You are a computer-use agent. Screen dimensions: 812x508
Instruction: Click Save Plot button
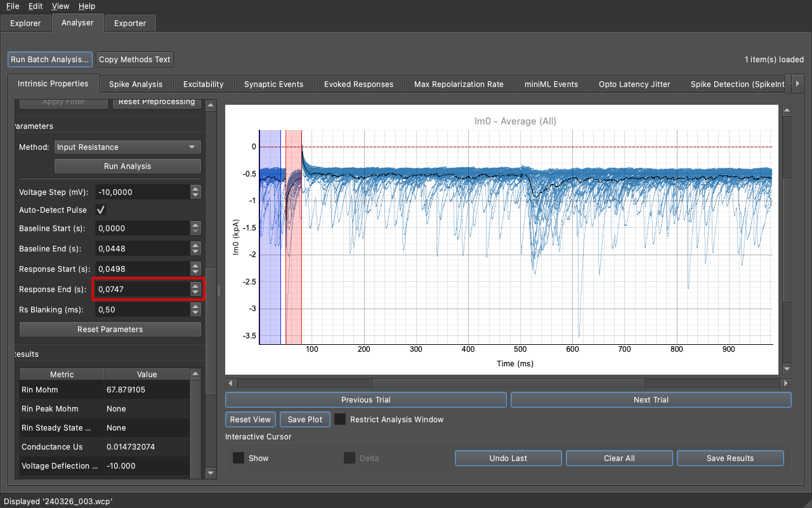coord(305,420)
